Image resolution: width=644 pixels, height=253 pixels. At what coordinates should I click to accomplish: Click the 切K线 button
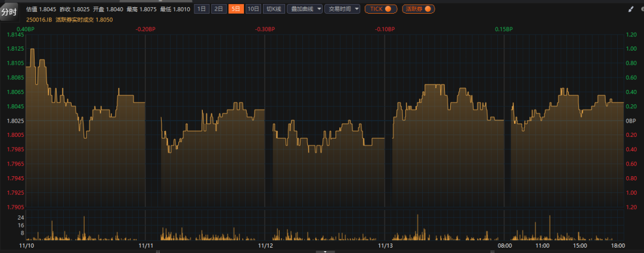[x=274, y=9]
